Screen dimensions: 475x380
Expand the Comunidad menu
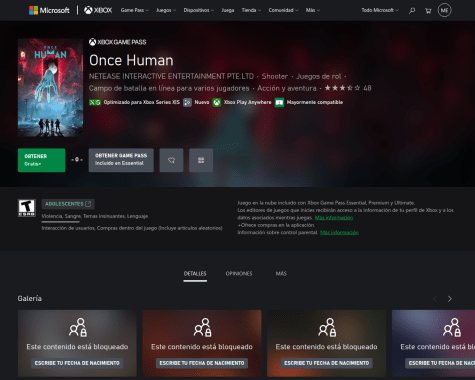coord(283,10)
